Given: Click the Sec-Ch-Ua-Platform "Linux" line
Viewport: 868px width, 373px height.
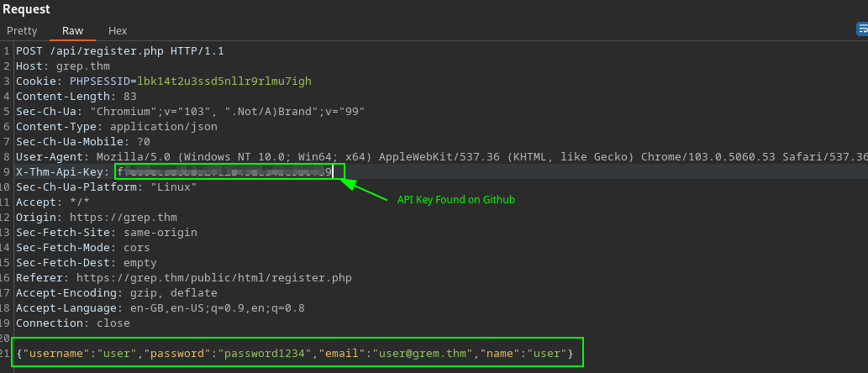Looking at the screenshot, I should (106, 187).
